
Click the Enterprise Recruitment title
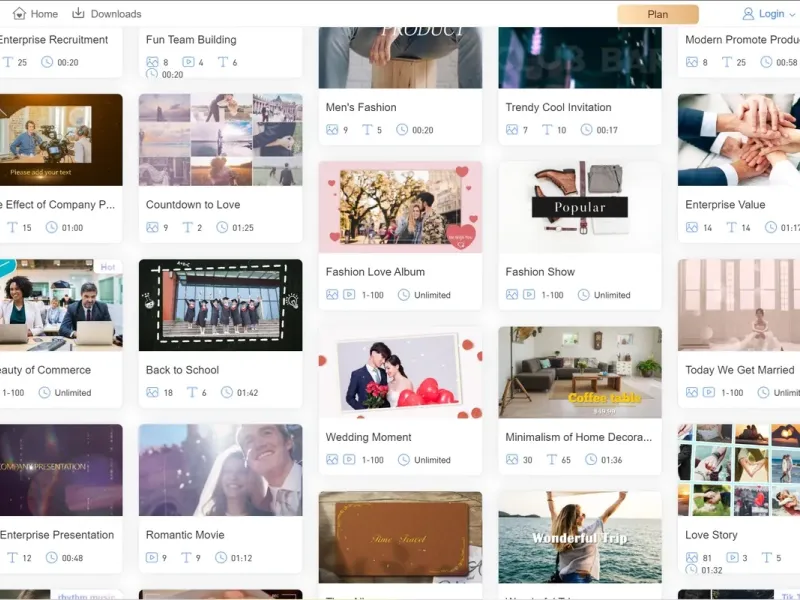click(54, 40)
